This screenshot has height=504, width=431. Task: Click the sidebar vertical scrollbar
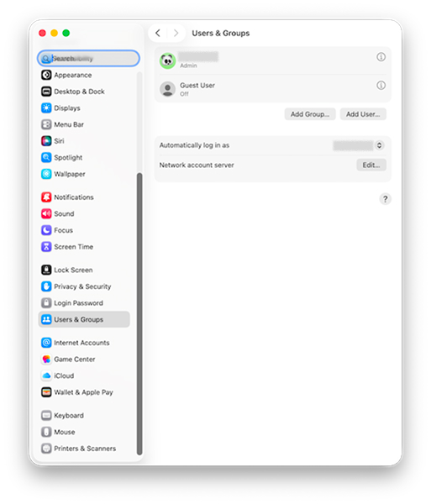point(139,313)
